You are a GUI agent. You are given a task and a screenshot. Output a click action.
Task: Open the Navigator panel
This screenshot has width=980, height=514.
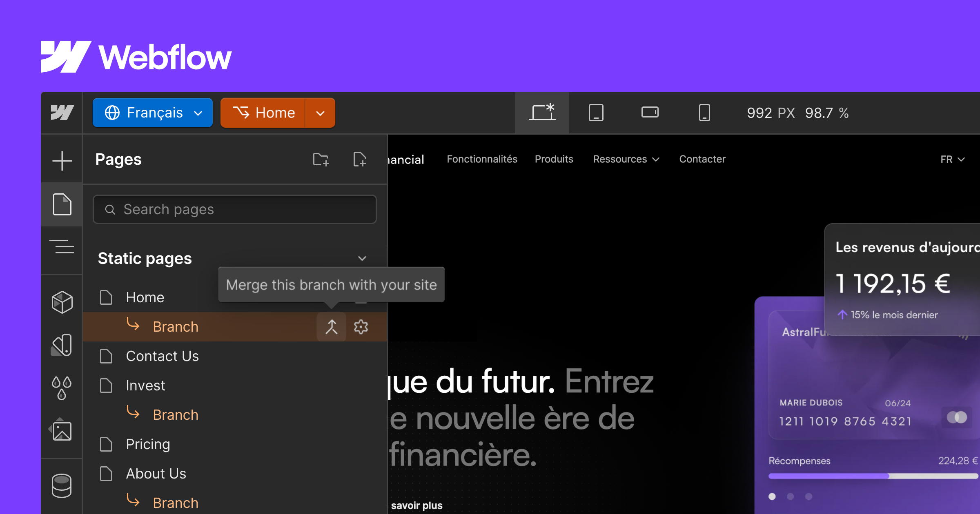[x=62, y=248]
